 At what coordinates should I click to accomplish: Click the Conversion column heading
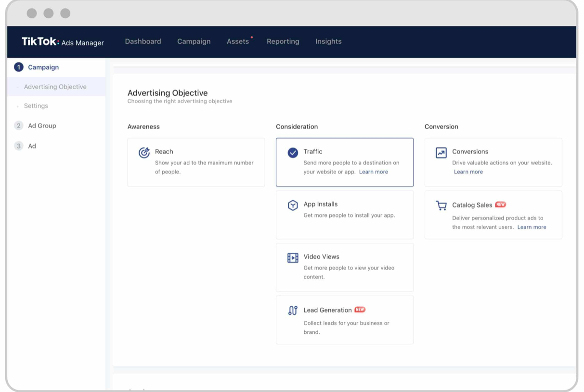(441, 127)
